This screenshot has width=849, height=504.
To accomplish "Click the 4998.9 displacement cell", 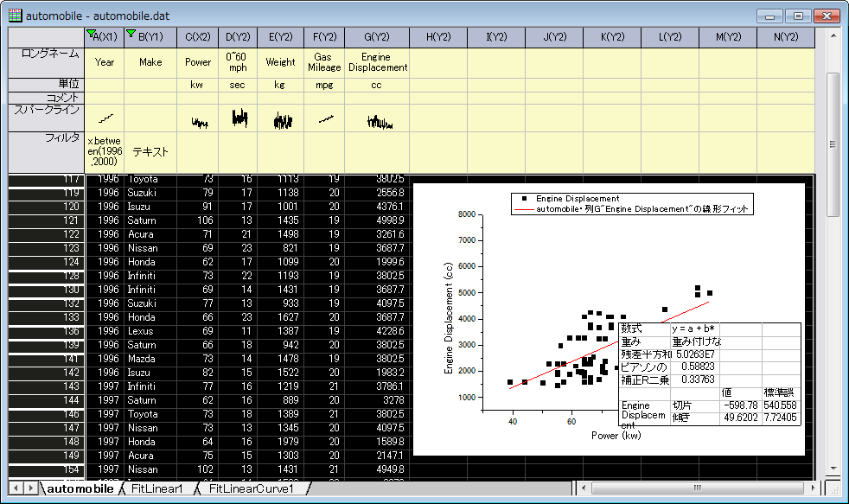I will point(377,220).
